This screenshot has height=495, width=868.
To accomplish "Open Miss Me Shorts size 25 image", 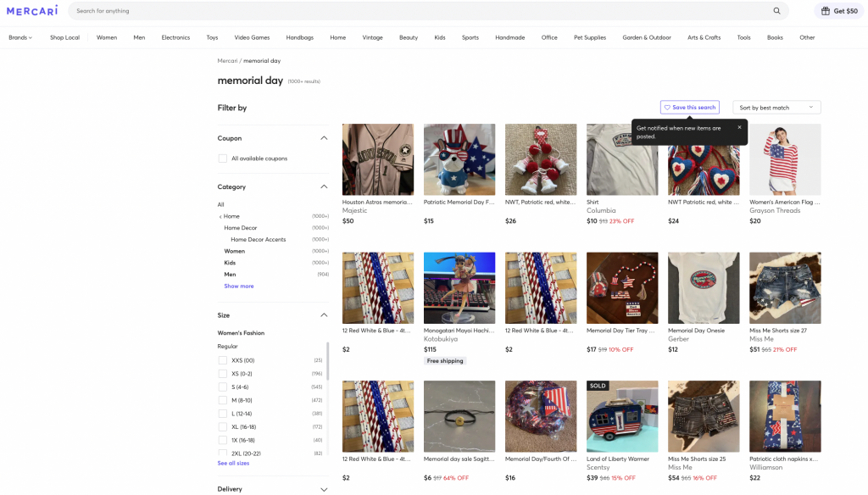I will [704, 416].
